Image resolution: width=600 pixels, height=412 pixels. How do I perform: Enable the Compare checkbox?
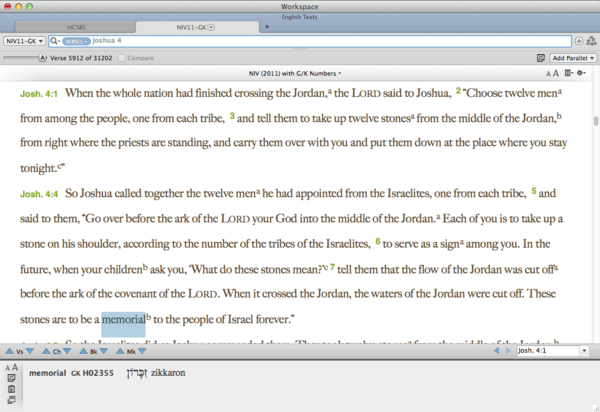[x=121, y=58]
